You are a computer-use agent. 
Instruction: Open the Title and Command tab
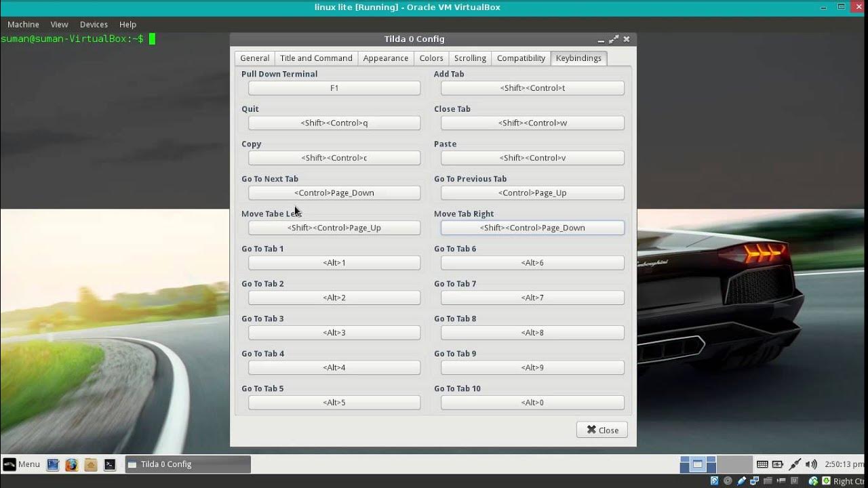click(x=316, y=58)
